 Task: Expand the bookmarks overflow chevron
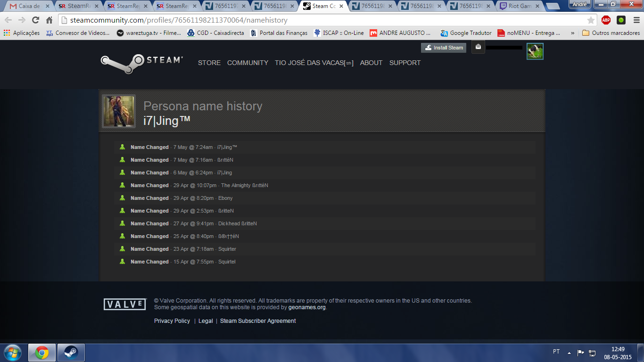[572, 33]
